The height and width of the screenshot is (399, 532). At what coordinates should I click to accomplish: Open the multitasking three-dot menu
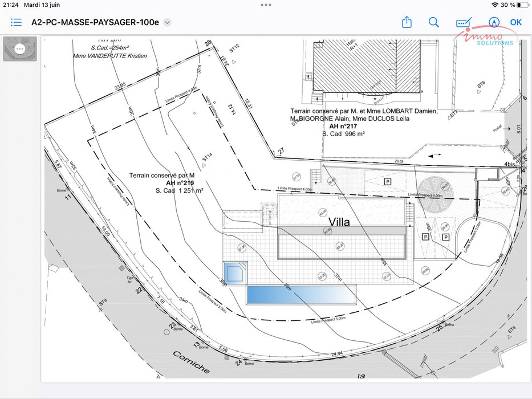(266, 5)
